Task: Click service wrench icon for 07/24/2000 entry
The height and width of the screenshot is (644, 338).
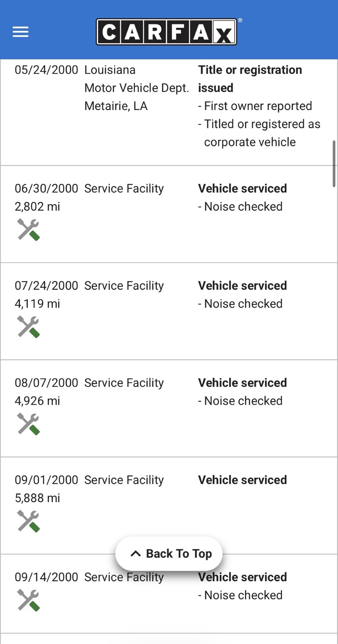Action: [x=29, y=327]
